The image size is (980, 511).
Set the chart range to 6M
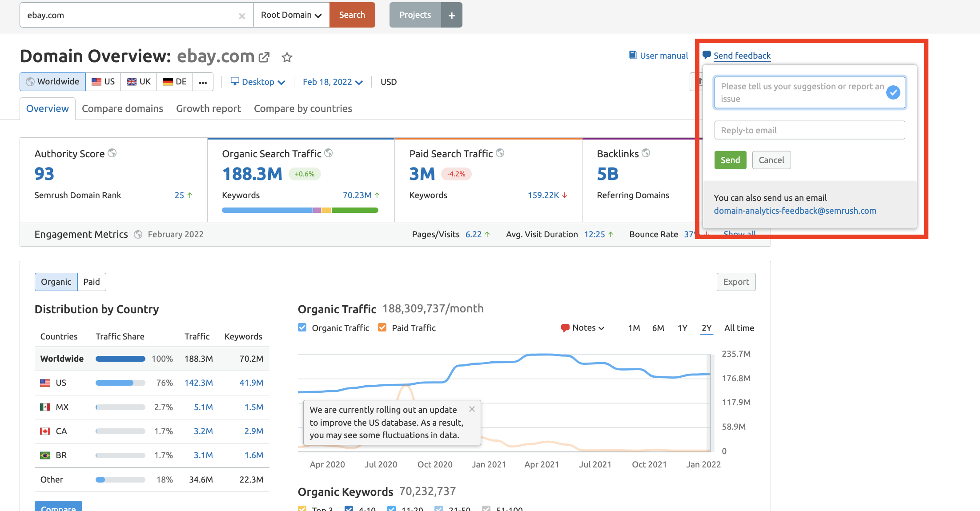(x=658, y=328)
